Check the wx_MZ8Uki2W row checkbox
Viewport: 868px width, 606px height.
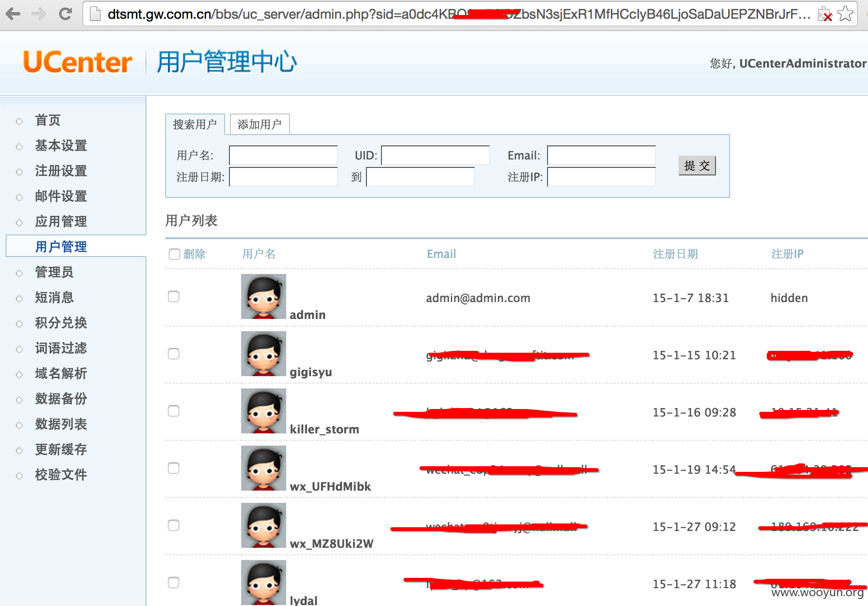click(x=174, y=525)
